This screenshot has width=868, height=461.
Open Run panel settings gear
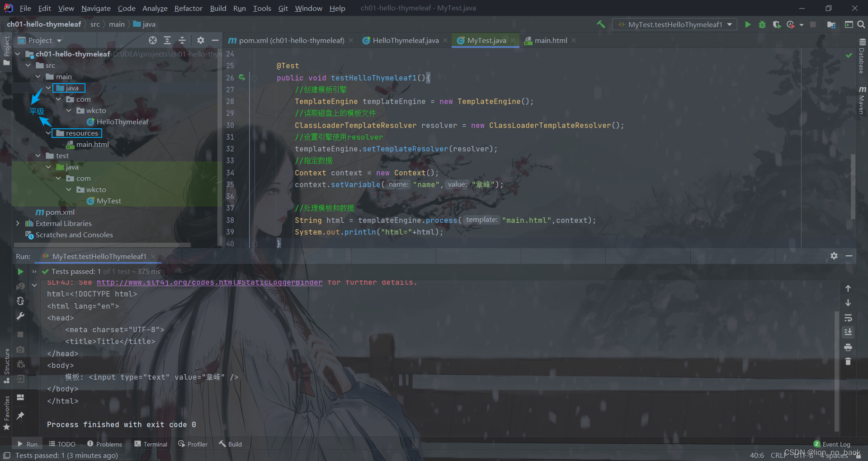click(834, 256)
